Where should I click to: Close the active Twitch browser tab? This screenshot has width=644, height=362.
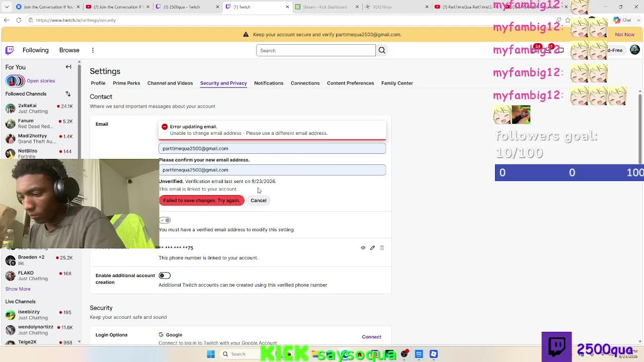pyautogui.click(x=287, y=7)
